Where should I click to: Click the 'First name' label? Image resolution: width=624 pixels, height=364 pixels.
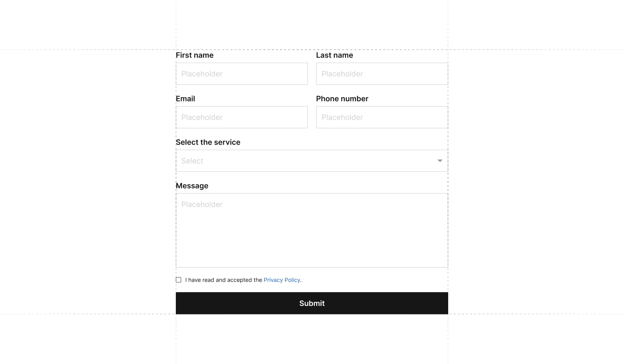coord(195,55)
